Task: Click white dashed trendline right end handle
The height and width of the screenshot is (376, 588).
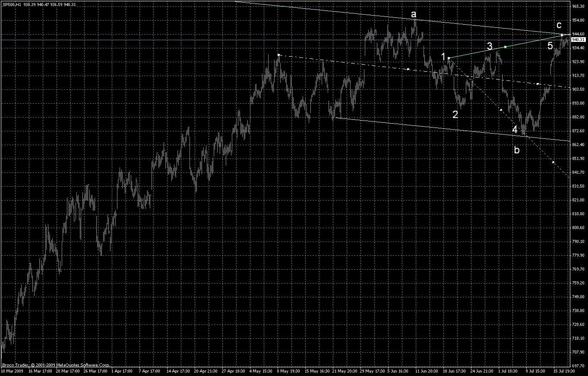Action: point(538,84)
